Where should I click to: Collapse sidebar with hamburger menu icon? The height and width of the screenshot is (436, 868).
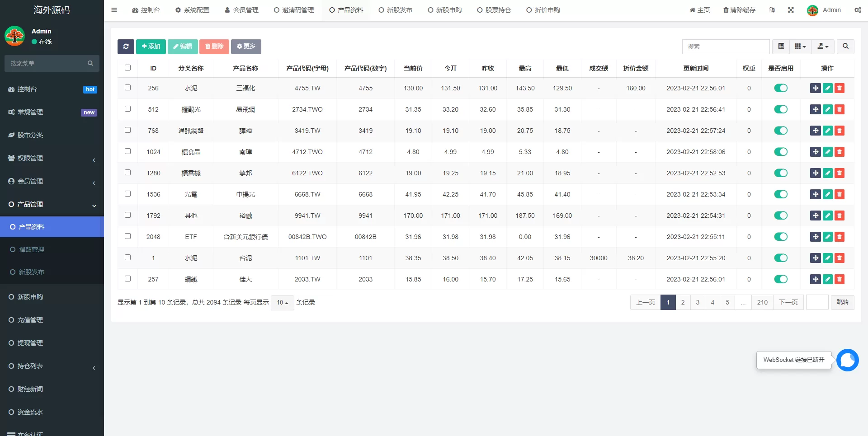114,10
